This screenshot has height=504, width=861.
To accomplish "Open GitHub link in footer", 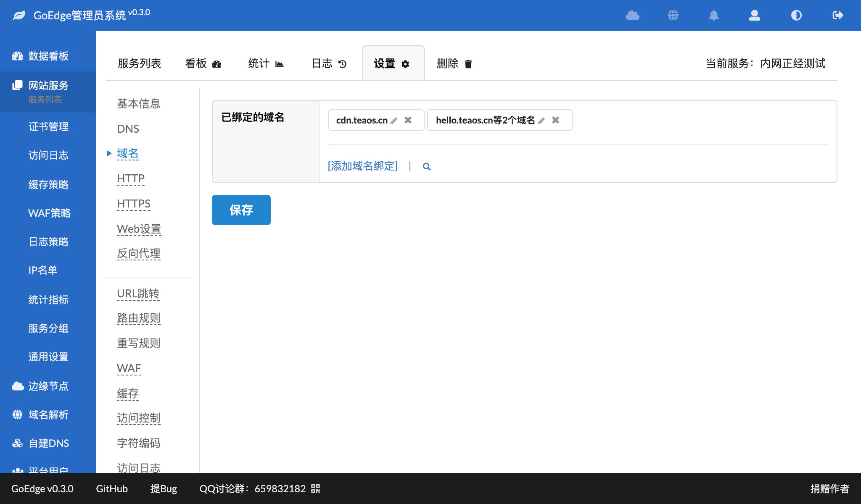I will pos(112,488).
